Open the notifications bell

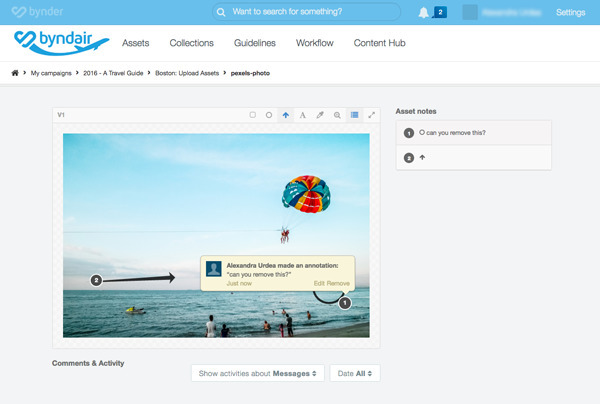point(423,13)
